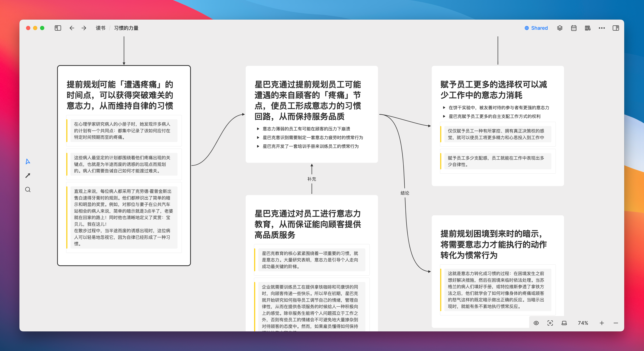
Task: Open the whiteboard search tool
Action: click(x=28, y=189)
